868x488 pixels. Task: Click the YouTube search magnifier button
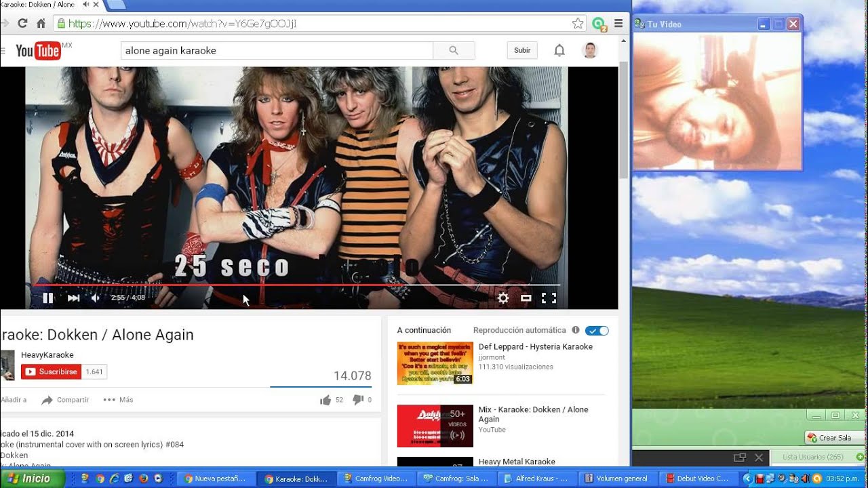tap(454, 51)
